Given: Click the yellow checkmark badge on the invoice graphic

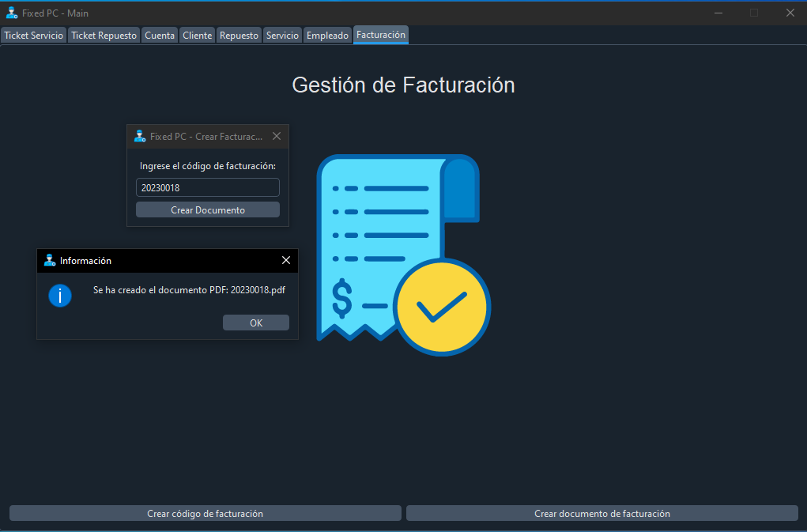Looking at the screenshot, I should (x=442, y=307).
